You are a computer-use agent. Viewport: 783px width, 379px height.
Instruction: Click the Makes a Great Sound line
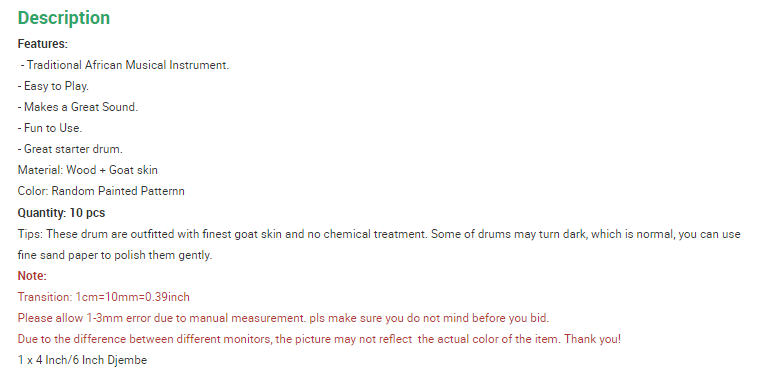coord(78,107)
